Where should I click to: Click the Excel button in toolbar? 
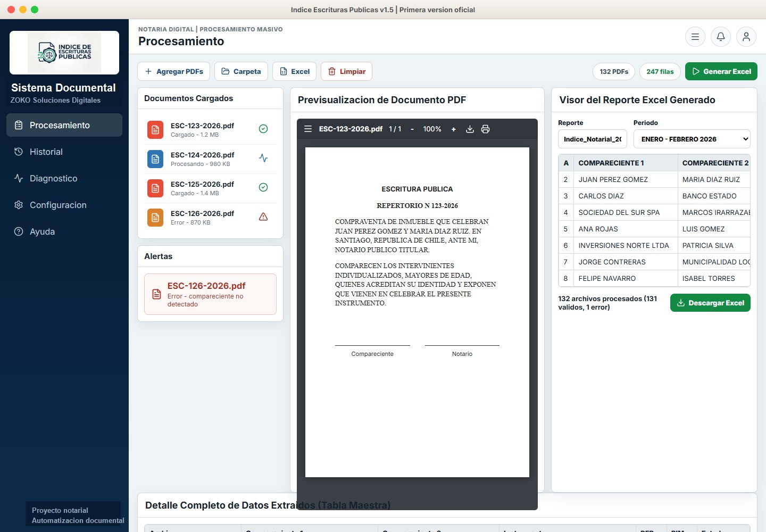[x=295, y=71]
